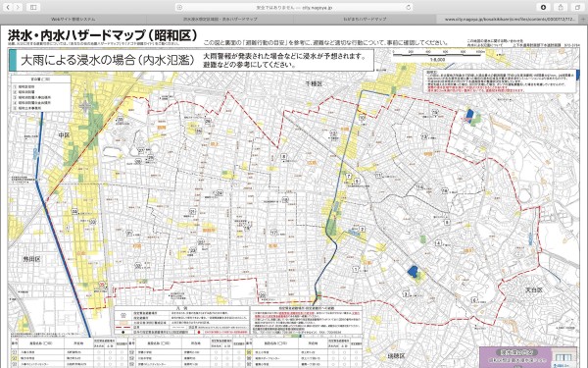The height and width of the screenshot is (368, 588).
Task: Click the city.nagoya.jp address bar
Action: 294,7
